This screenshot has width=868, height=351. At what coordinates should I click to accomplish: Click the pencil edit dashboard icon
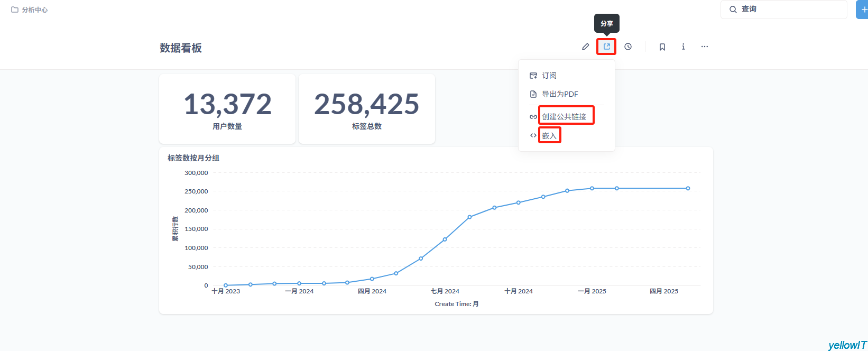point(585,47)
